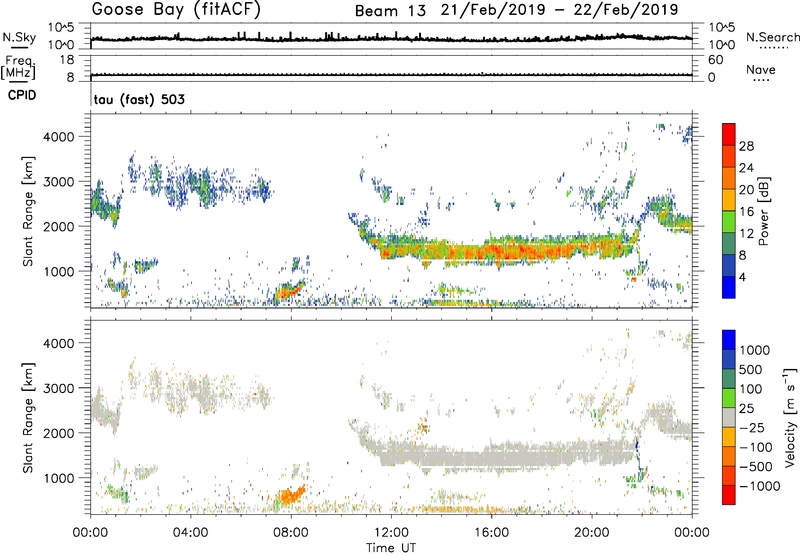
Task: Click the "3000" tick on the velocity panel
Action: tap(58, 388)
